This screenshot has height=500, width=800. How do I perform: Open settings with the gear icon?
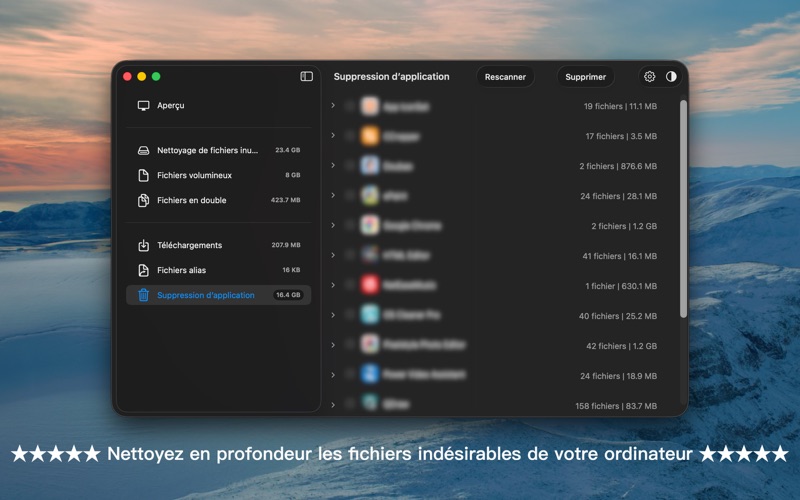tap(649, 77)
